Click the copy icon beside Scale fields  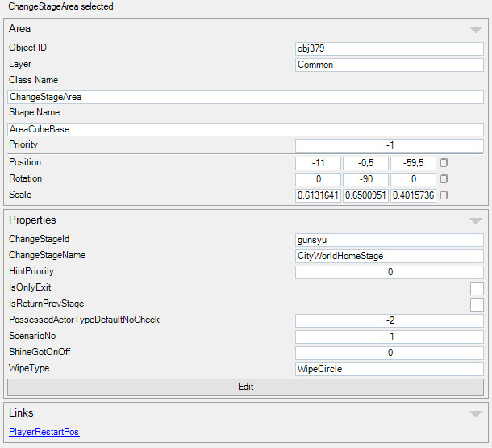pyautogui.click(x=444, y=195)
